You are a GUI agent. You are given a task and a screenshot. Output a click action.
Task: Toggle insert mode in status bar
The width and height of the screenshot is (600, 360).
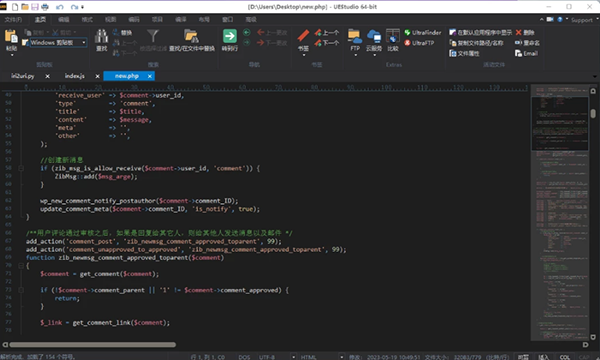coord(543,357)
